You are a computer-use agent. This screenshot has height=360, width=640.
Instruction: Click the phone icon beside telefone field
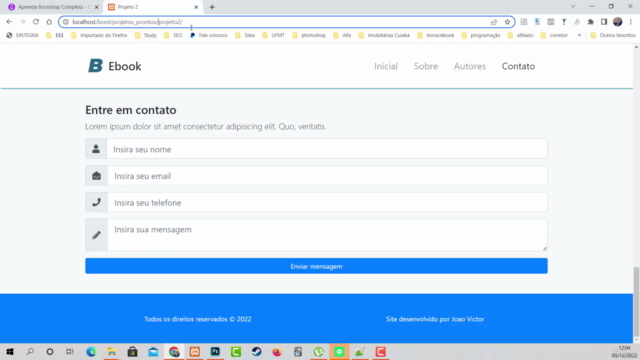click(x=96, y=202)
